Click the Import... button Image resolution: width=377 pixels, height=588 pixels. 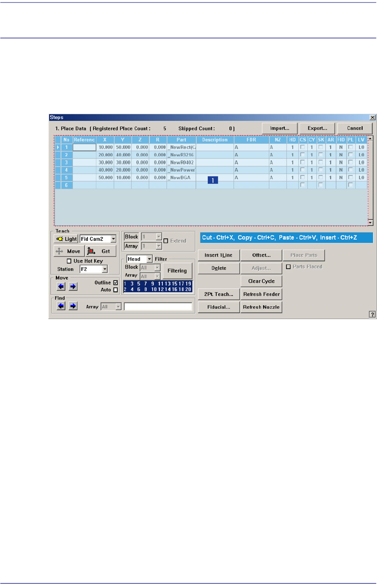tap(280, 128)
